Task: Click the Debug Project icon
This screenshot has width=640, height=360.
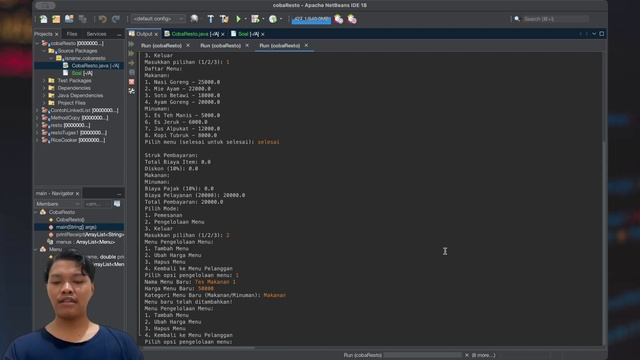Action: coord(255,19)
